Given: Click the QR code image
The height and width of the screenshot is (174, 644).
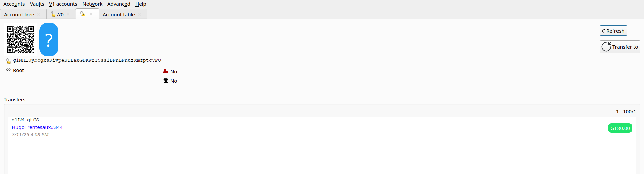Looking at the screenshot, I should [x=20, y=40].
